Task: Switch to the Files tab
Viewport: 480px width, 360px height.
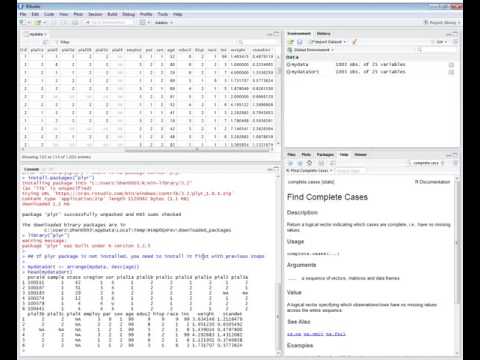Action: click(x=291, y=155)
